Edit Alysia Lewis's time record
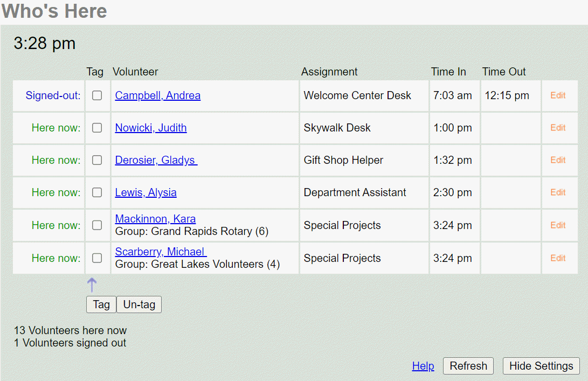This screenshot has width=588, height=381. coord(559,192)
